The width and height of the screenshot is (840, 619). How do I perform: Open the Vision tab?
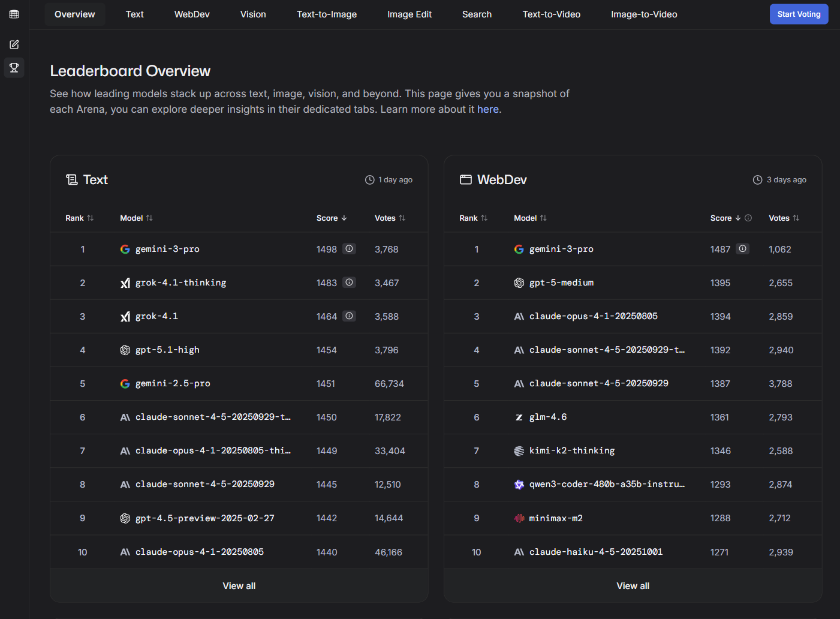pyautogui.click(x=253, y=14)
